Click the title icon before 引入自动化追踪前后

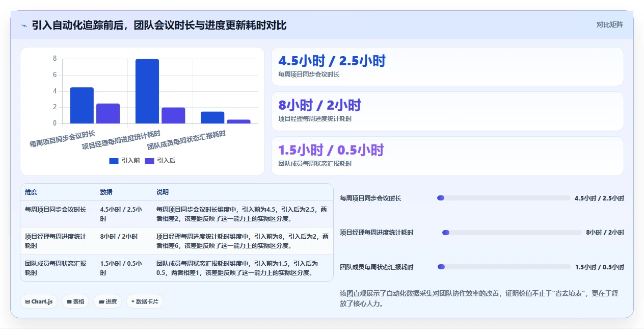(x=24, y=25)
